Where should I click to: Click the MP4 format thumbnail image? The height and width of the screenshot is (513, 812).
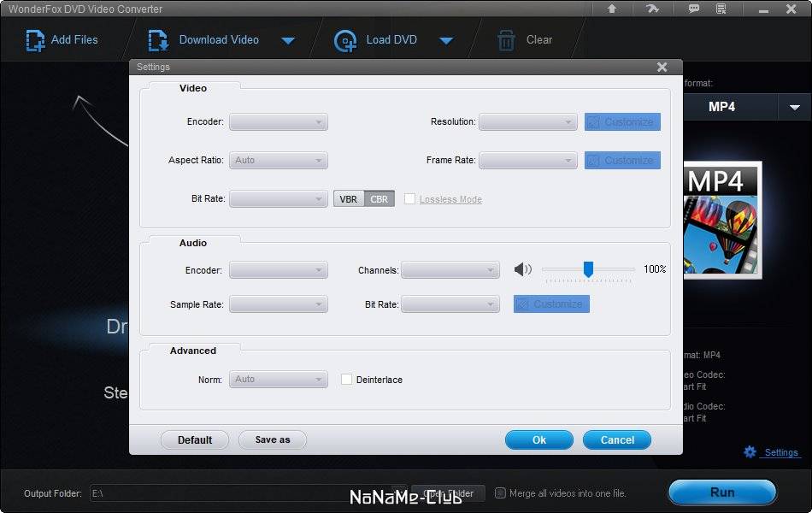[722, 221]
